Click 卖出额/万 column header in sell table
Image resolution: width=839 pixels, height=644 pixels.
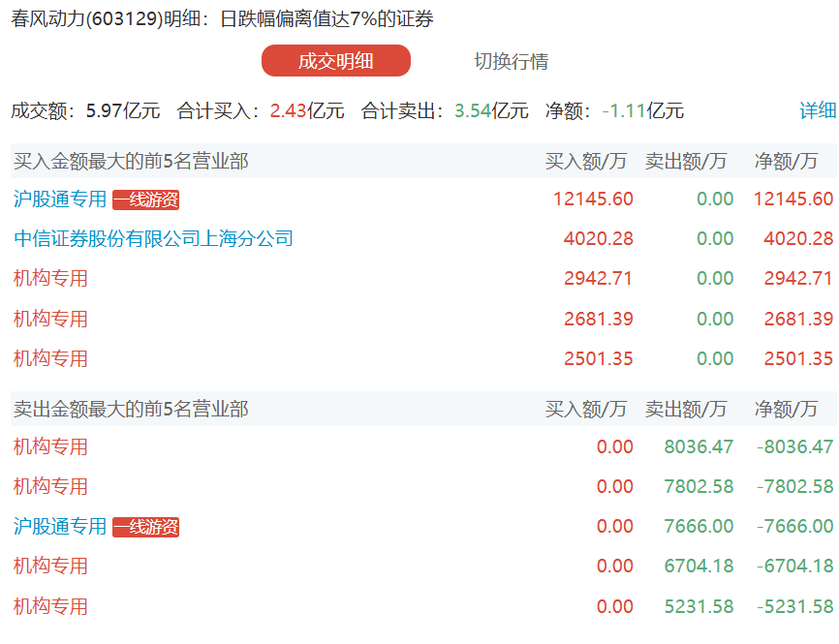point(685,410)
